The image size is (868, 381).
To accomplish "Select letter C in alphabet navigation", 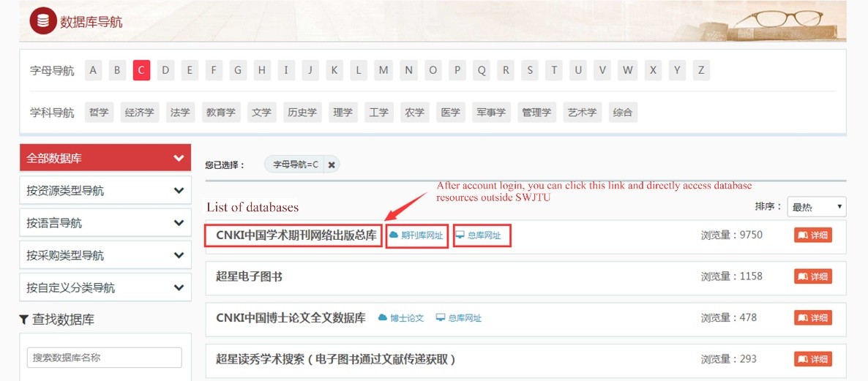I will tap(141, 70).
